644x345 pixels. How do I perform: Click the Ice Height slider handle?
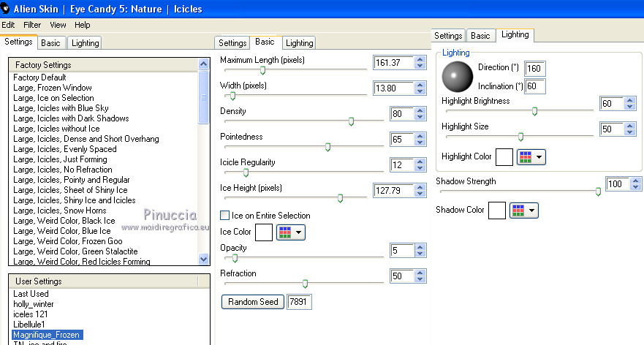click(340, 198)
